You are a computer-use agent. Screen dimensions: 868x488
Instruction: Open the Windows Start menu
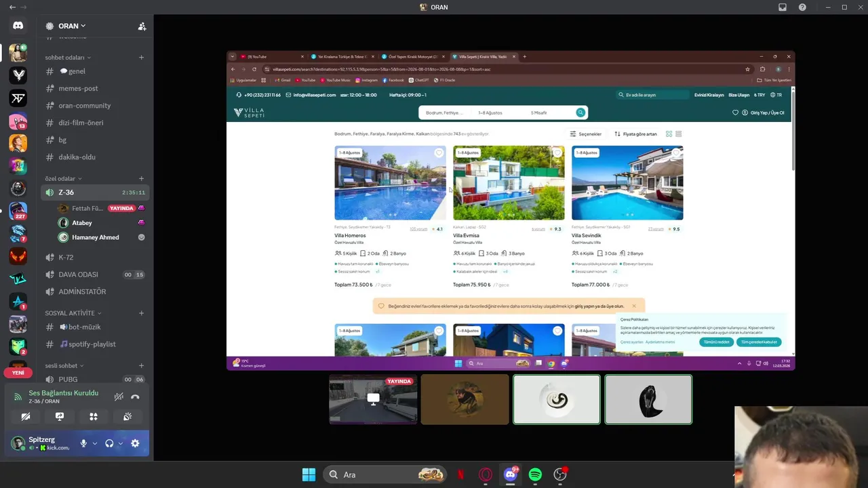(x=309, y=474)
